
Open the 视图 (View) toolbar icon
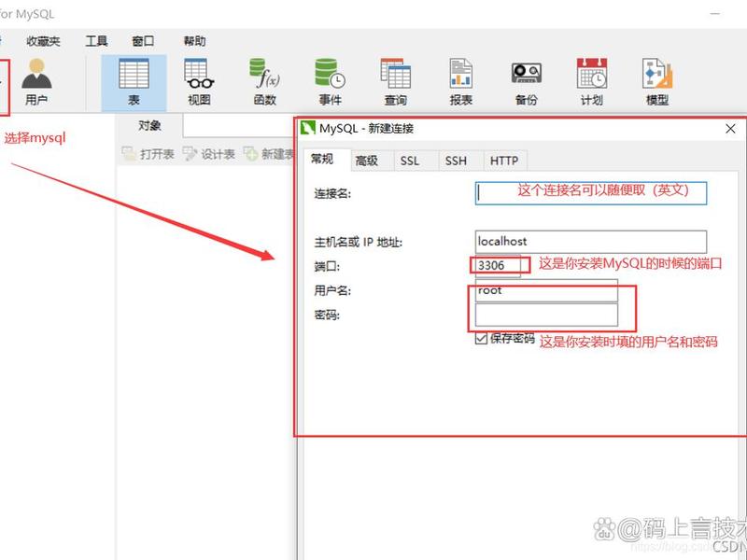point(199,82)
